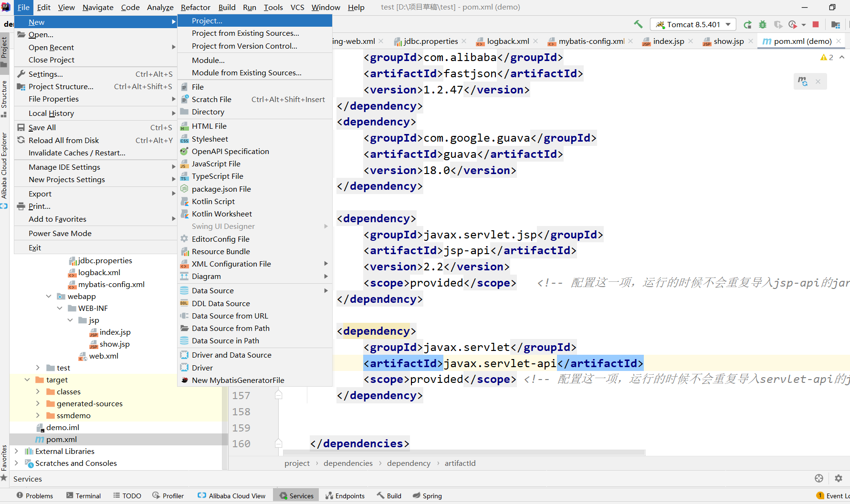Expand Scratches and Consoles node
Screen dimensions: 850x504
pos(16,463)
